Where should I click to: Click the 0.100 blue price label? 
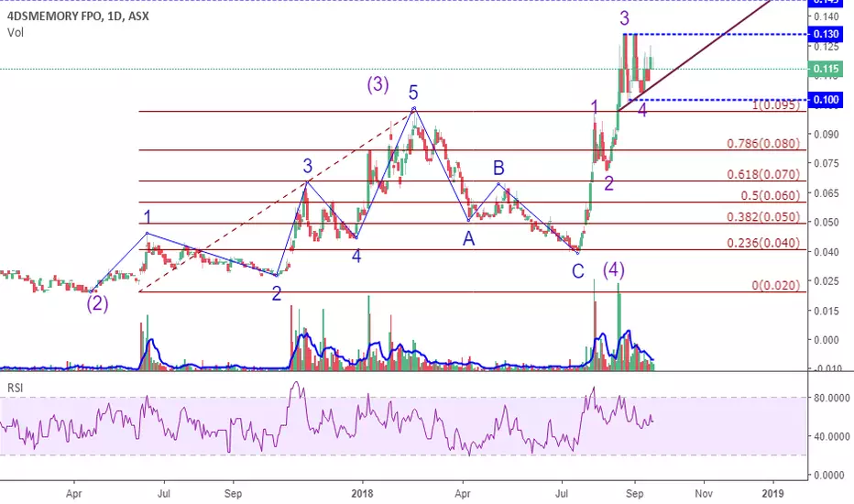point(825,100)
